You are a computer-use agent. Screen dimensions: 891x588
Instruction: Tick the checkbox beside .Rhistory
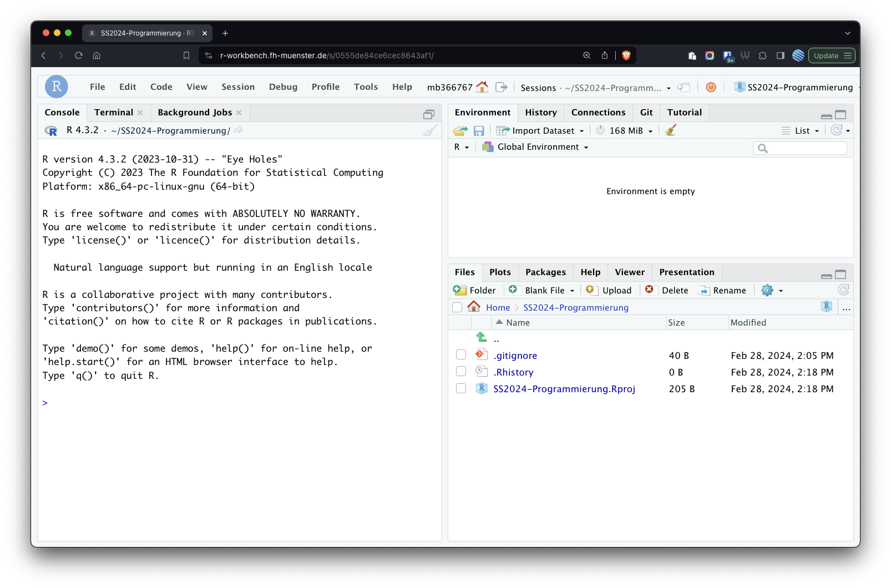pyautogui.click(x=461, y=372)
